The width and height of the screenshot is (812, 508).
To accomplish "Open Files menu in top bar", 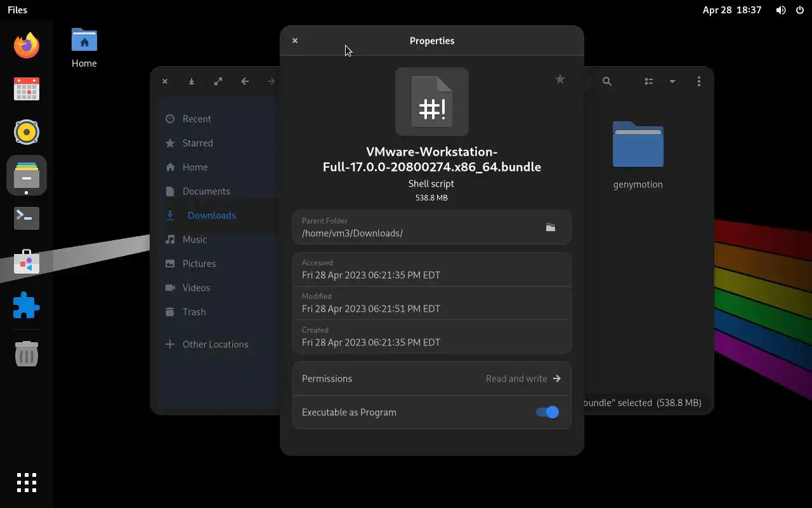I will [x=17, y=10].
